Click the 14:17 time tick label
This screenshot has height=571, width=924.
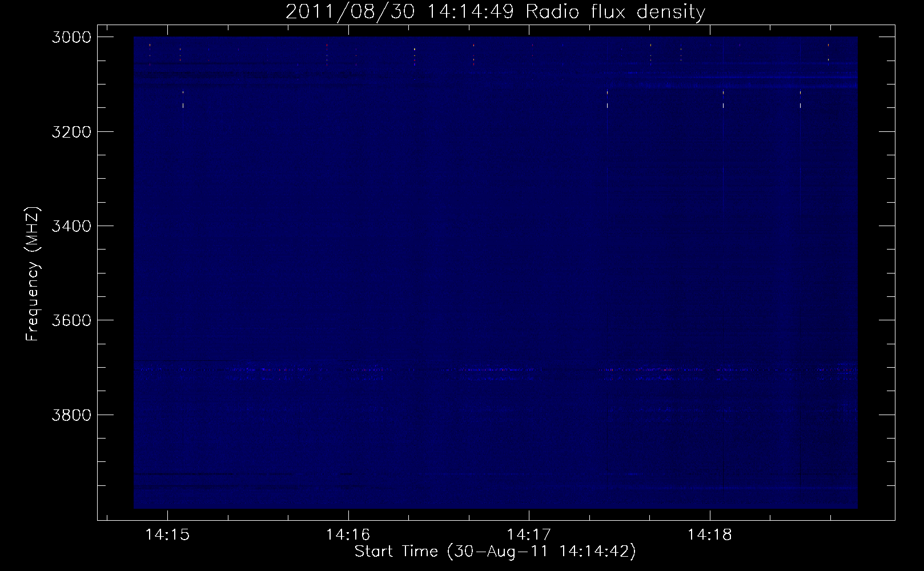[529, 535]
